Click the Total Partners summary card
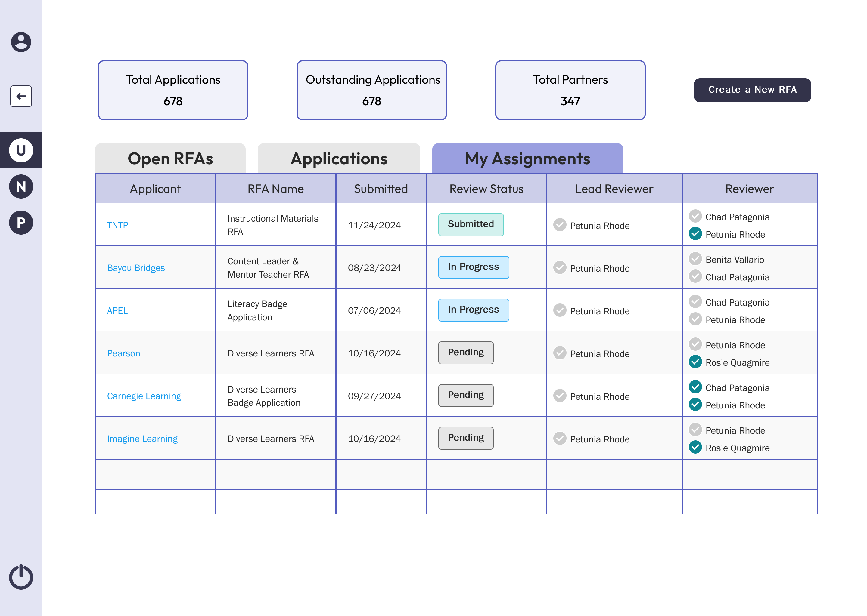Viewport: 867px width, 616px height. 570,90
